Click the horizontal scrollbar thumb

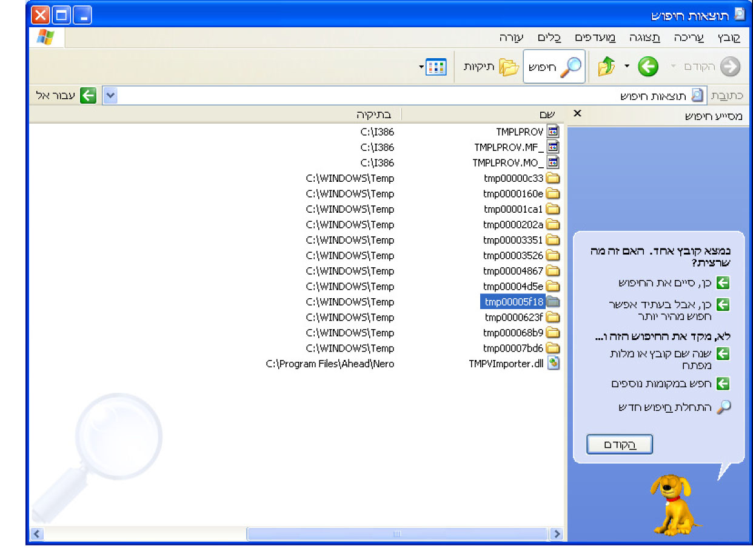point(398,534)
